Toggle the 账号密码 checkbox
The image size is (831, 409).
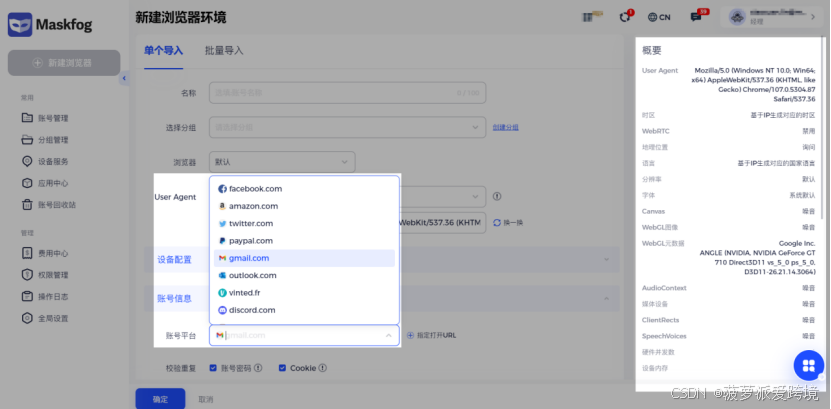click(x=213, y=368)
